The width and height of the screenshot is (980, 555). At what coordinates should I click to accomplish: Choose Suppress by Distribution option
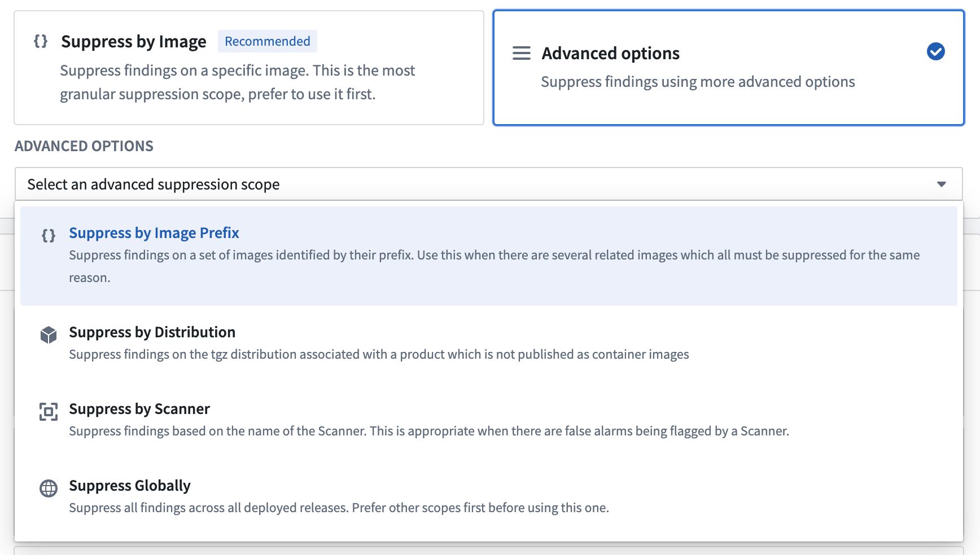(489, 343)
